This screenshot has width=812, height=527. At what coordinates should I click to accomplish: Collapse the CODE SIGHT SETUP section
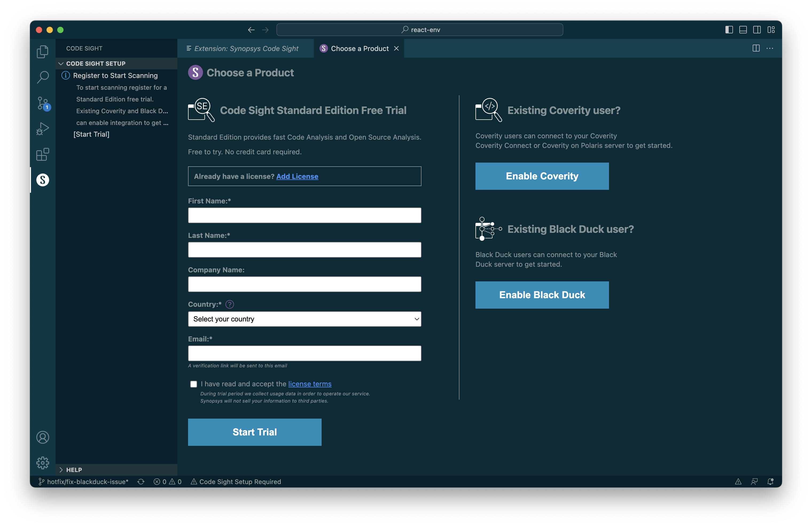[116, 64]
